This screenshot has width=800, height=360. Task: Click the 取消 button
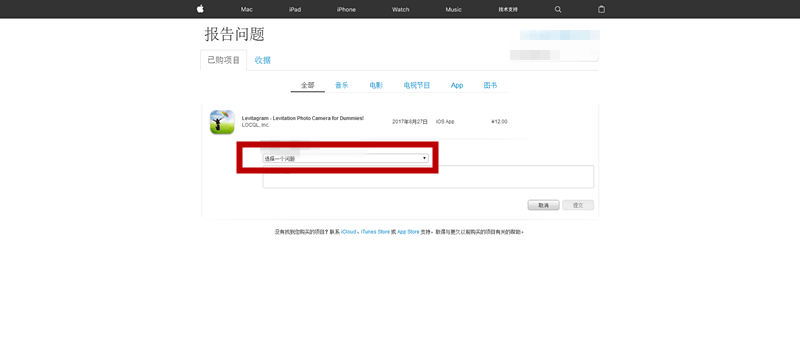[543, 205]
